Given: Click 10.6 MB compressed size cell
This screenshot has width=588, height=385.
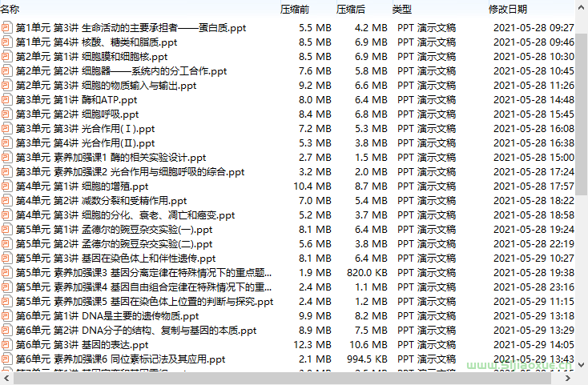Looking at the screenshot, I should pyautogui.click(x=369, y=345).
